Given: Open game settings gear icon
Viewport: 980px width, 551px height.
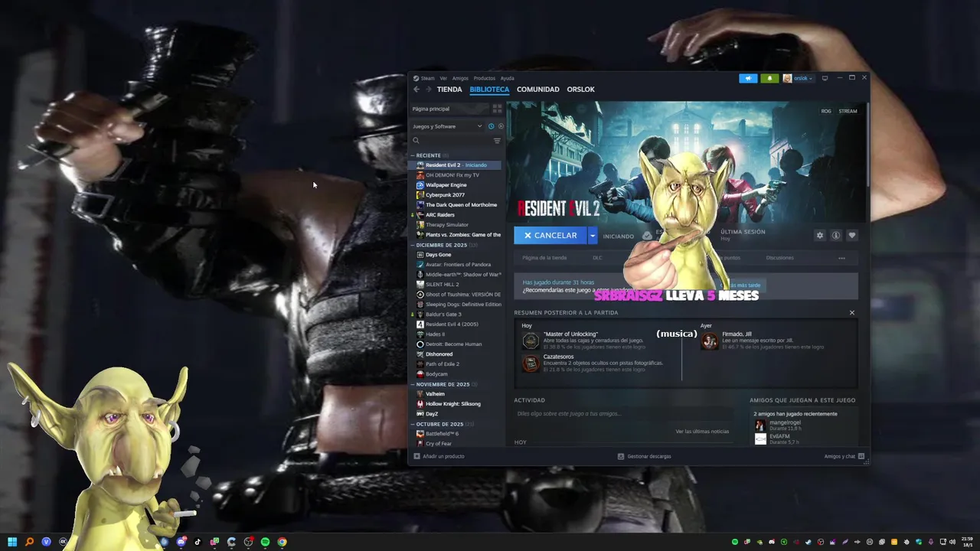Looking at the screenshot, I should tap(820, 236).
